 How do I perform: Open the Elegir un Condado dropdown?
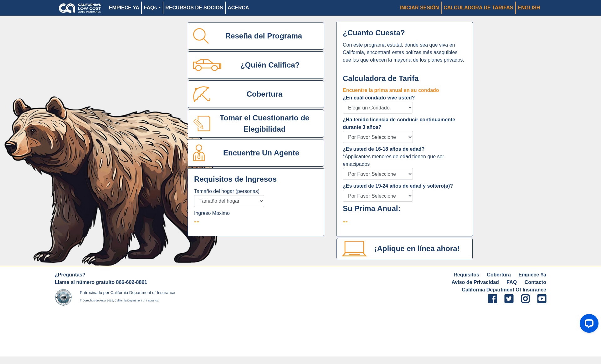click(x=378, y=108)
